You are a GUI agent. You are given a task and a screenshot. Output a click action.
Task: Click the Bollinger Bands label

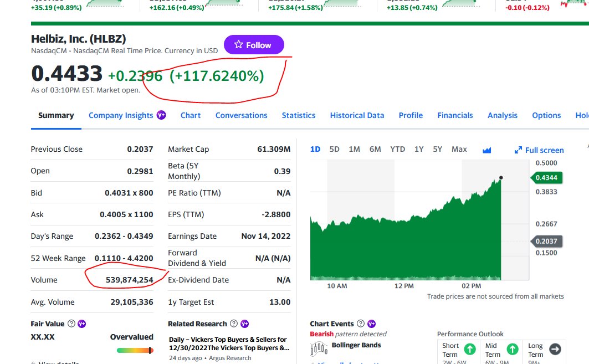click(x=356, y=345)
